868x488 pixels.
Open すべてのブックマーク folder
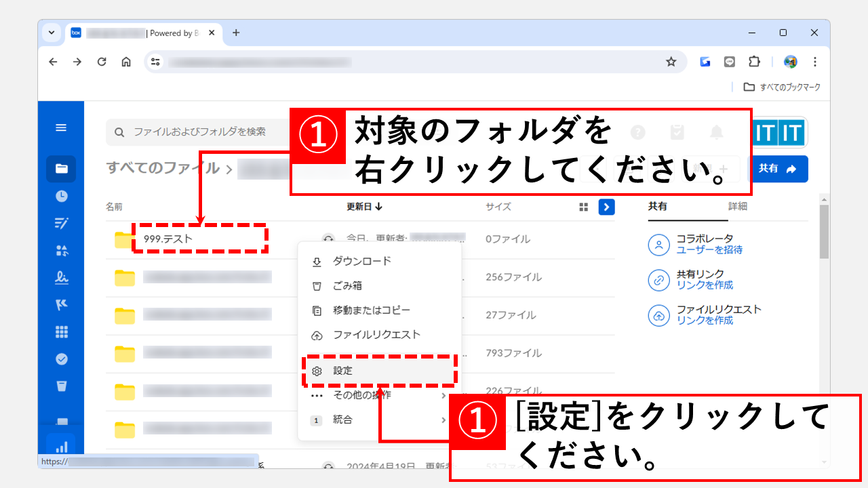pyautogui.click(x=781, y=87)
